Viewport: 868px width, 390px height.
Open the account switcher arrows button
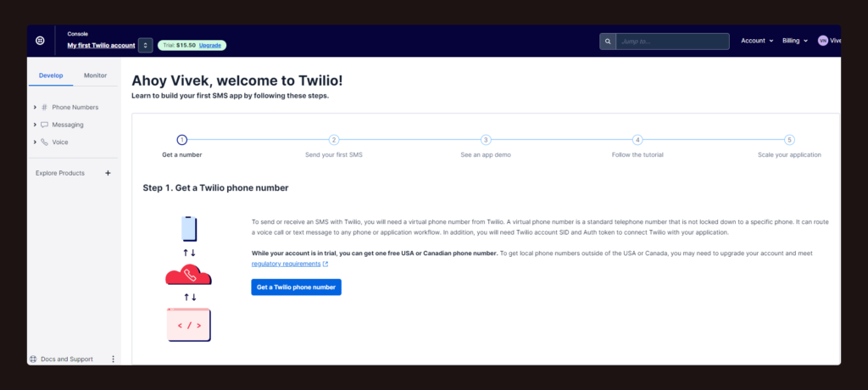point(146,46)
